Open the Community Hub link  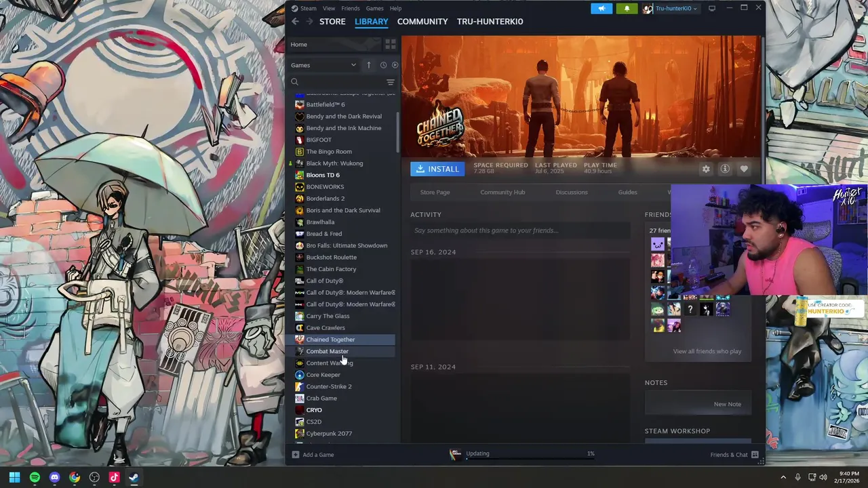point(502,192)
